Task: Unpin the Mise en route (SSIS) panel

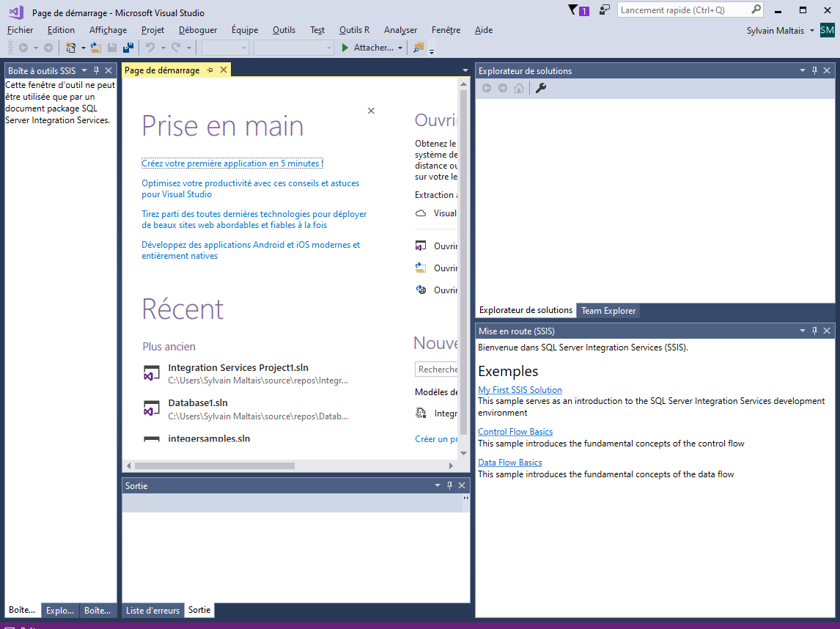Action: click(814, 331)
